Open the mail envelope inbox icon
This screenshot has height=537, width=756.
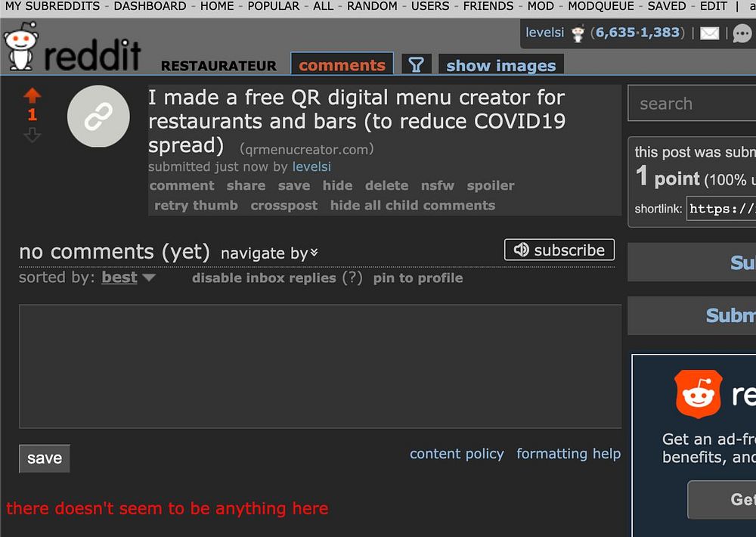(x=709, y=33)
